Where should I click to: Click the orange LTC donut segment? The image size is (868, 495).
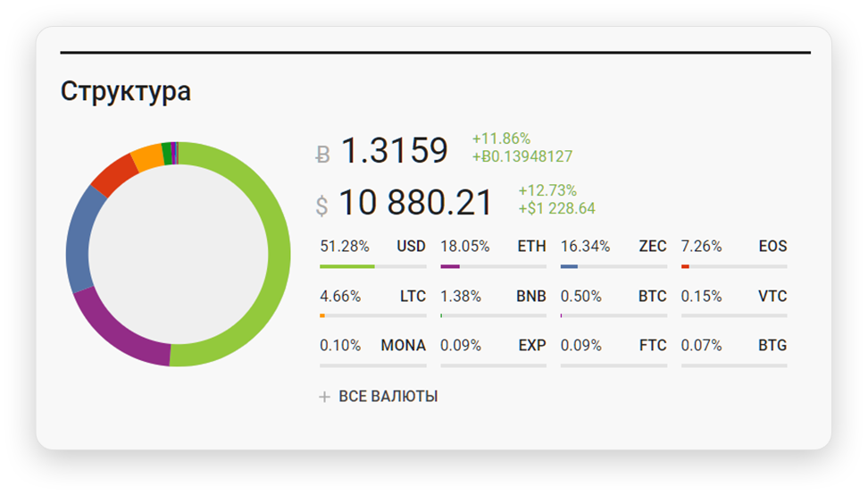(146, 158)
